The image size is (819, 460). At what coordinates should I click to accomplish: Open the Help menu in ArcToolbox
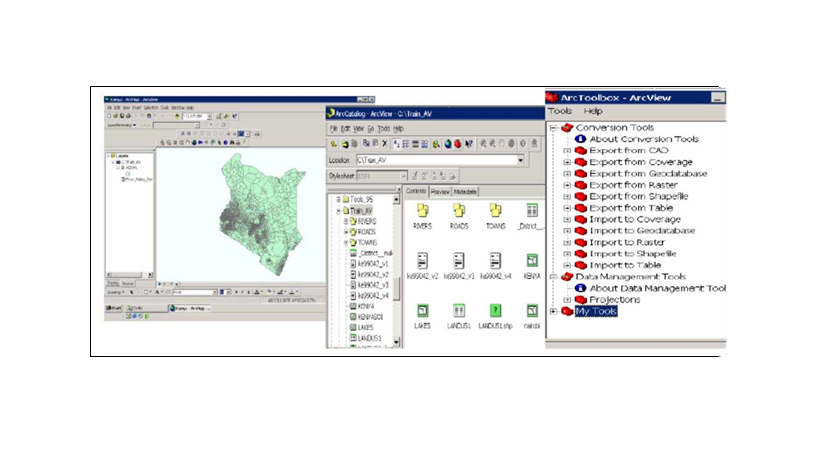tap(593, 112)
